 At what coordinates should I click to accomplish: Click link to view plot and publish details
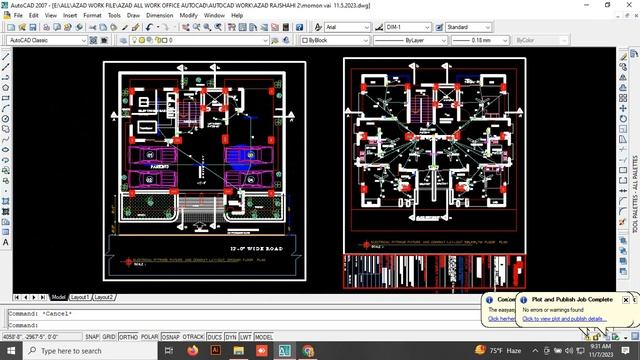564,319
